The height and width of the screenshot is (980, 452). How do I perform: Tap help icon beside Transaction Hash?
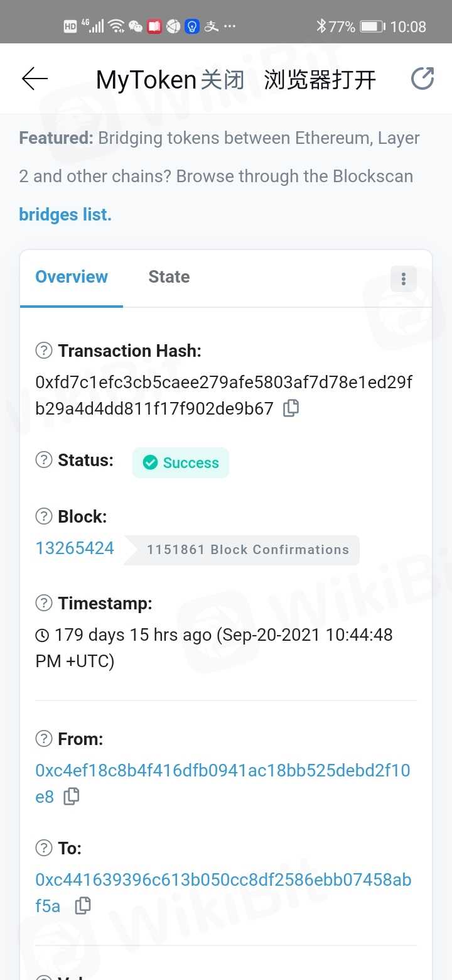point(44,351)
